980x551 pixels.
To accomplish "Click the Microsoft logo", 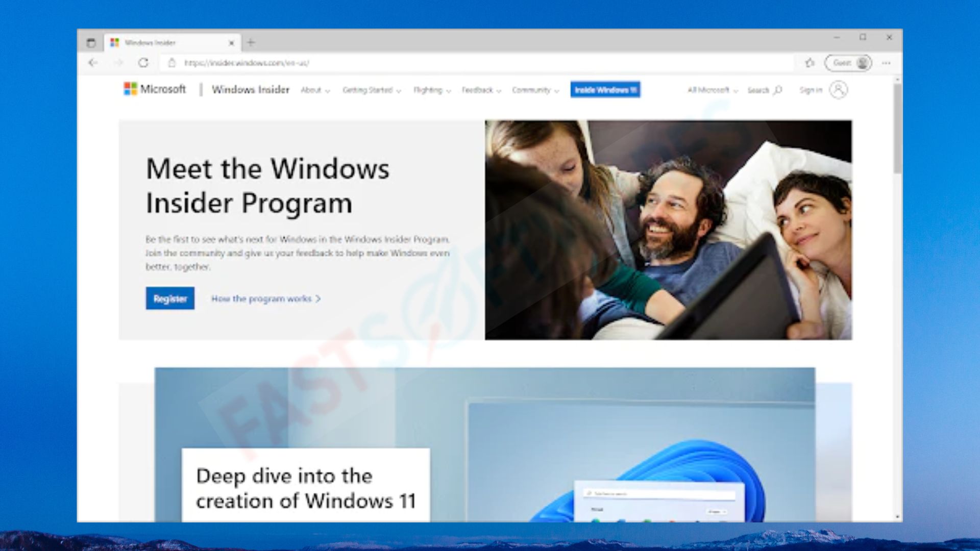I will [155, 89].
